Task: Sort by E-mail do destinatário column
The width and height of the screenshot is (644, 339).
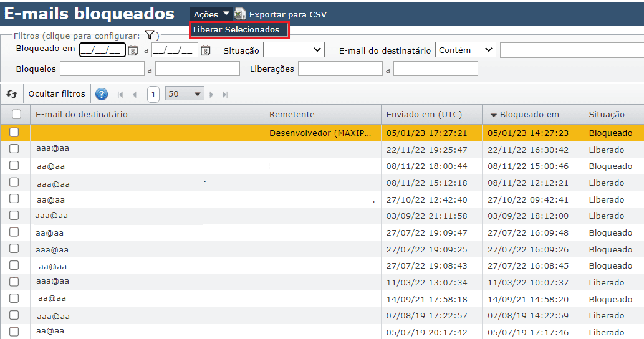Action: click(147, 114)
